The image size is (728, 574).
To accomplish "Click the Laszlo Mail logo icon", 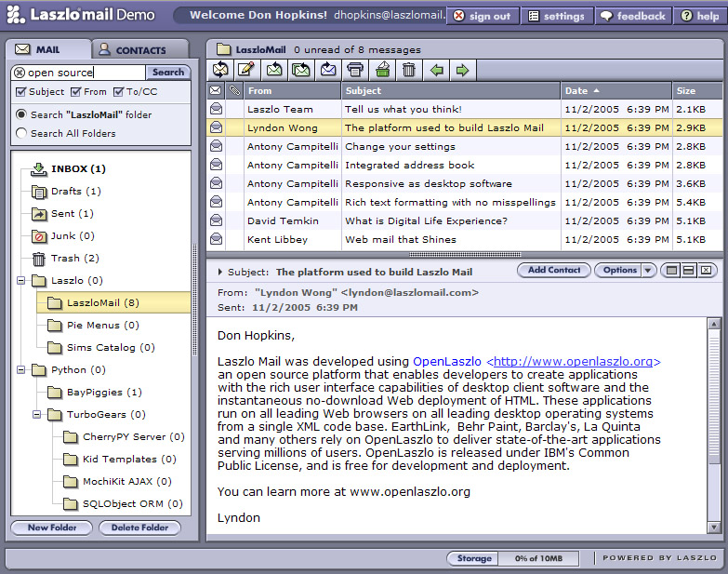I will tap(16, 14).
